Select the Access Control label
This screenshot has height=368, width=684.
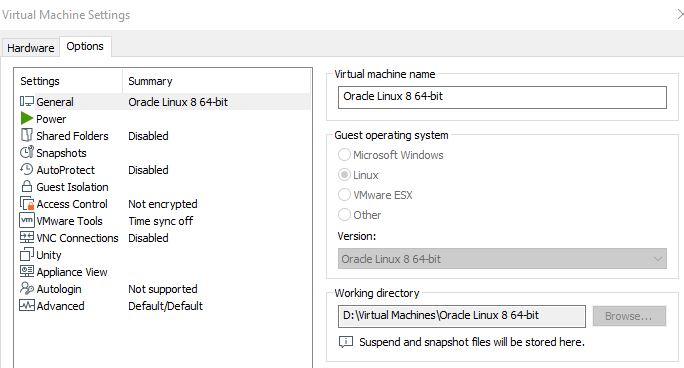(x=72, y=204)
